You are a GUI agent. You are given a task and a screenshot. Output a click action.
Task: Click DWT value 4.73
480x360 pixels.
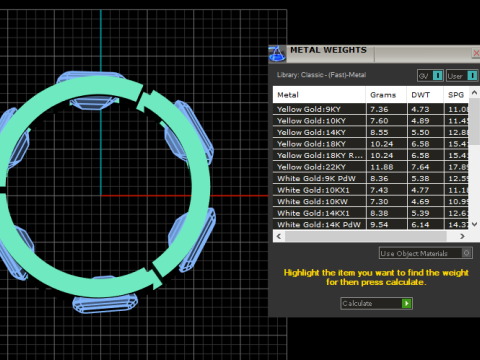coord(420,109)
